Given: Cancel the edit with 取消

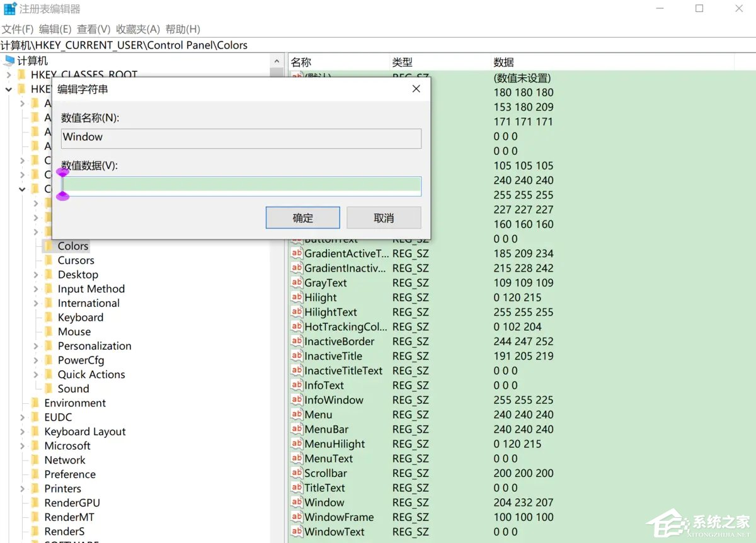Looking at the screenshot, I should pos(384,218).
